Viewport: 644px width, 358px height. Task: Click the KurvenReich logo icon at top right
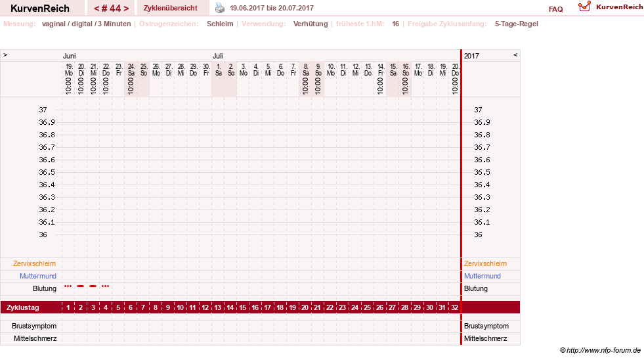pos(584,7)
